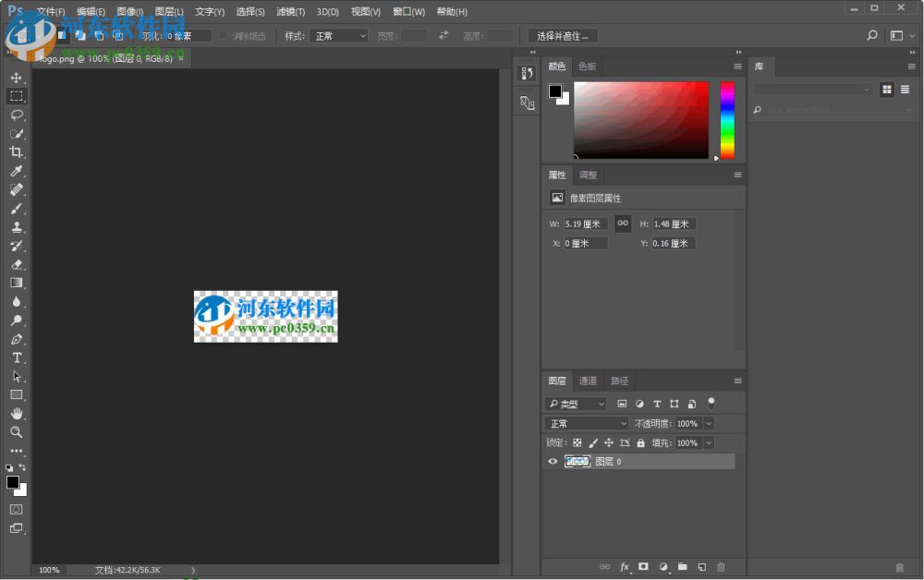The width and height of the screenshot is (924, 580).
Task: Hide the 图层 0 layer
Action: [x=553, y=461]
